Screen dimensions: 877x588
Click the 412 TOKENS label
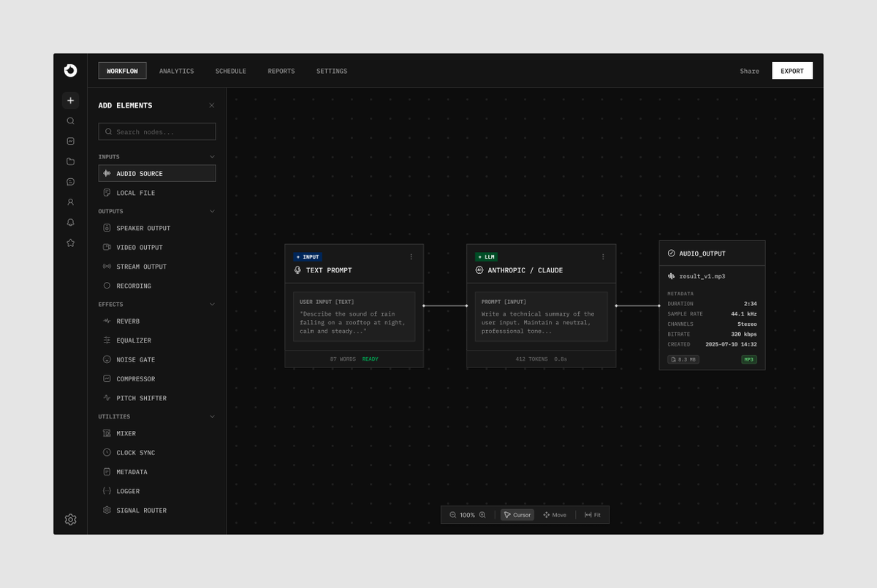click(531, 359)
